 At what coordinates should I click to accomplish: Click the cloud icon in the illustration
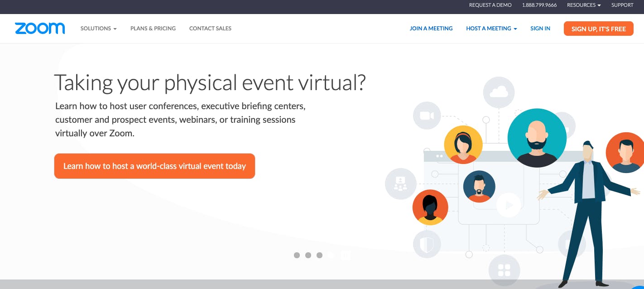pos(499,92)
